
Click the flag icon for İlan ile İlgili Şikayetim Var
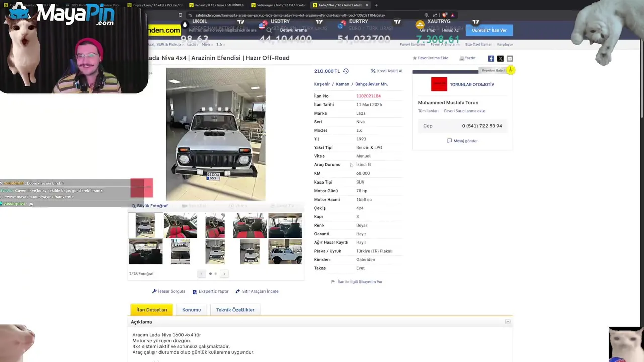click(333, 282)
